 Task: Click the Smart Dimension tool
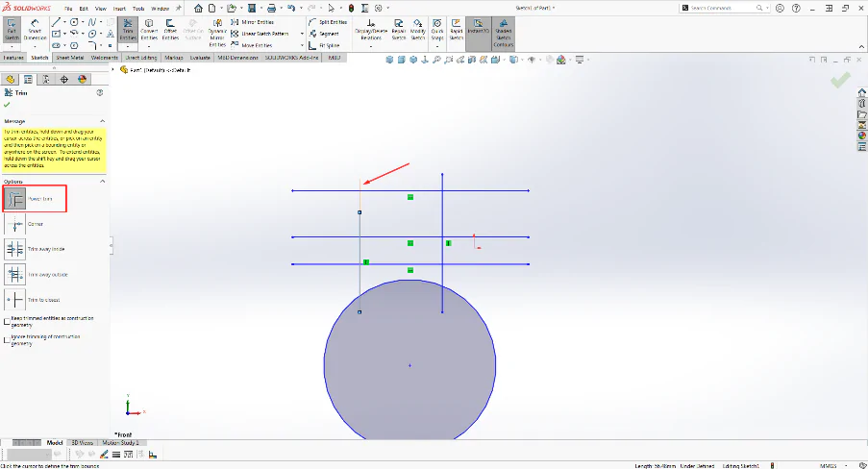tap(35, 30)
